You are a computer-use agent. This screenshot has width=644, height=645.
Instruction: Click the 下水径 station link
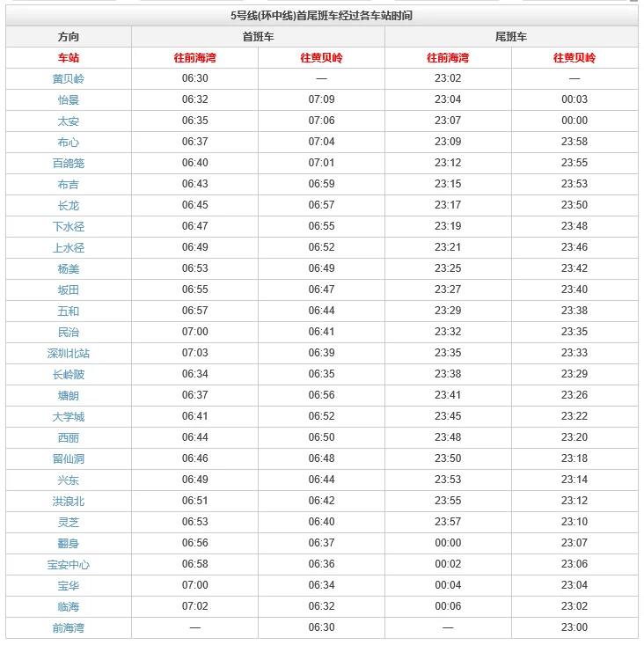[x=69, y=227]
